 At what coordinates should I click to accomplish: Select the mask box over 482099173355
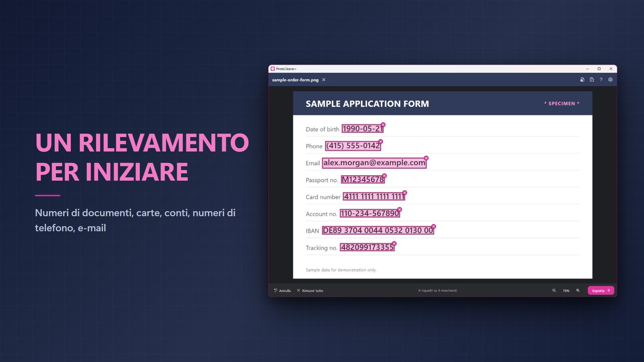pyautogui.click(x=367, y=247)
